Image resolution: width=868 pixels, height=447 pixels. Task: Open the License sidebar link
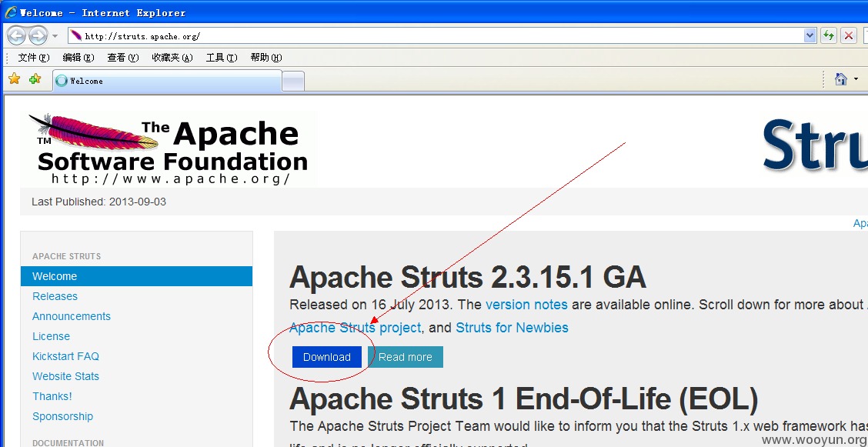coord(51,335)
